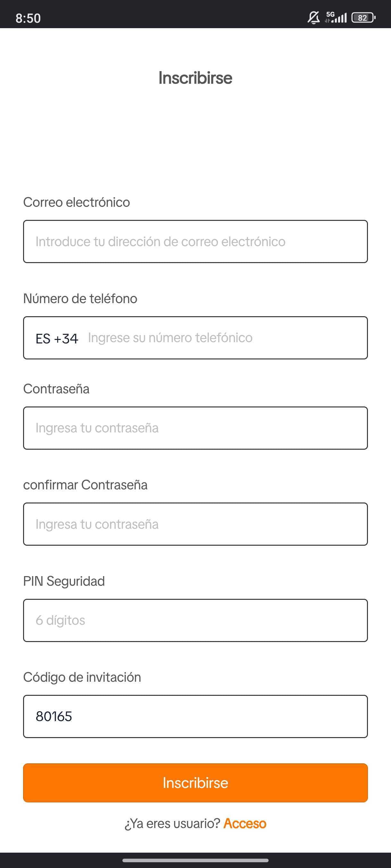Viewport: 391px width, 868px height.
Task: Tap the muted notification bell icon
Action: 313,18
